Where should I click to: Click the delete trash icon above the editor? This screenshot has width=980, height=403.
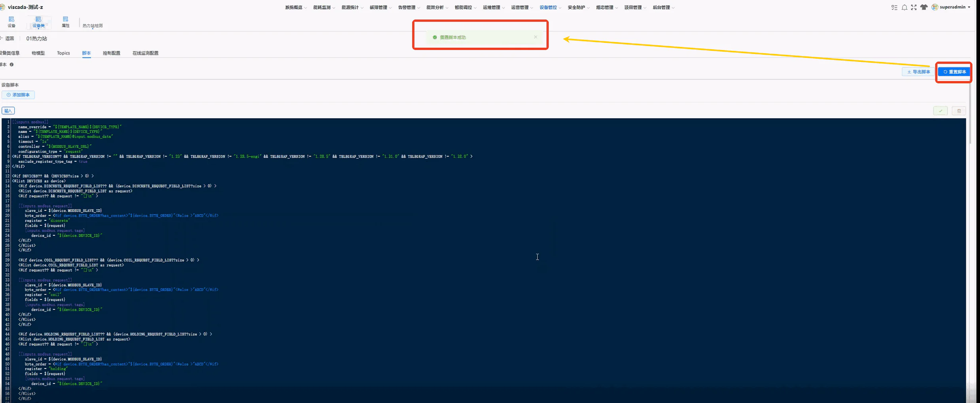(x=959, y=111)
